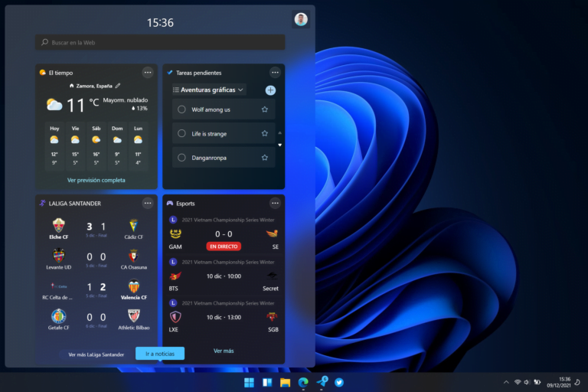
Task: Open volume speaker tray icon
Action: pyautogui.click(x=527, y=382)
